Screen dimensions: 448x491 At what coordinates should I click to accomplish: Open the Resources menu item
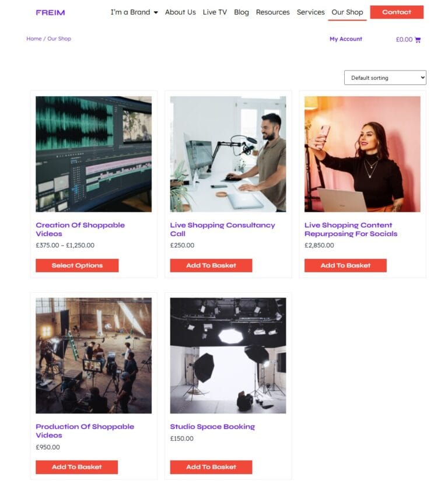pyautogui.click(x=272, y=12)
